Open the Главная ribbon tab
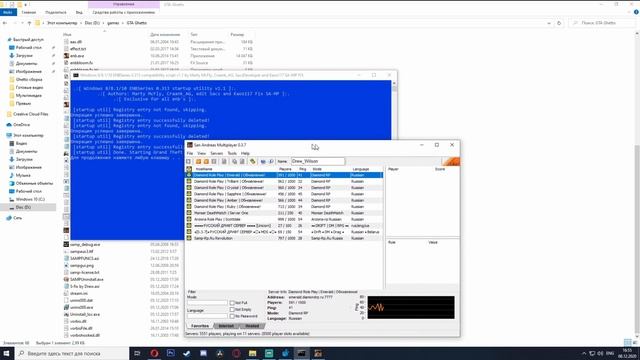 [29, 12]
